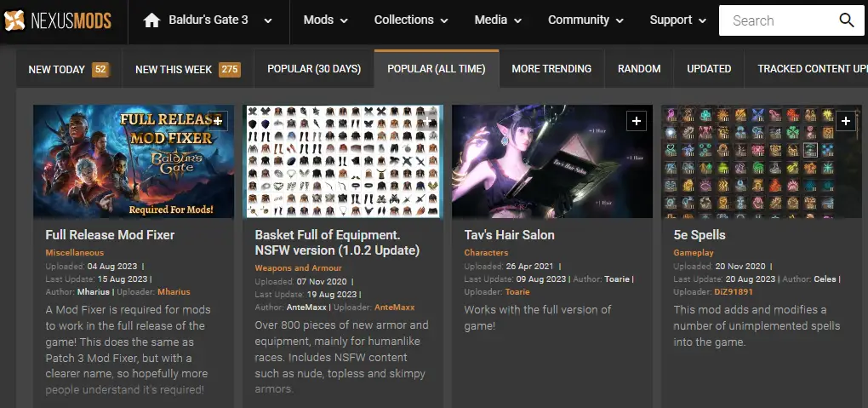
Task: Open the Updated tab
Action: (x=709, y=69)
